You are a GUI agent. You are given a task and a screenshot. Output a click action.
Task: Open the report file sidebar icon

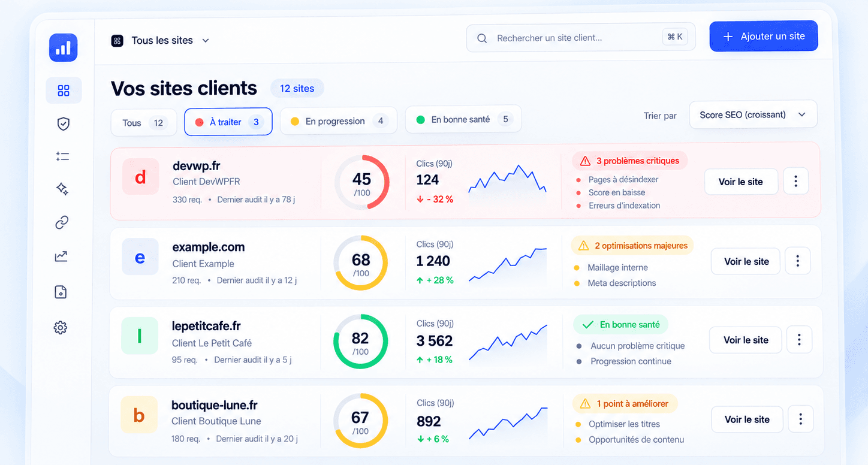point(61,292)
